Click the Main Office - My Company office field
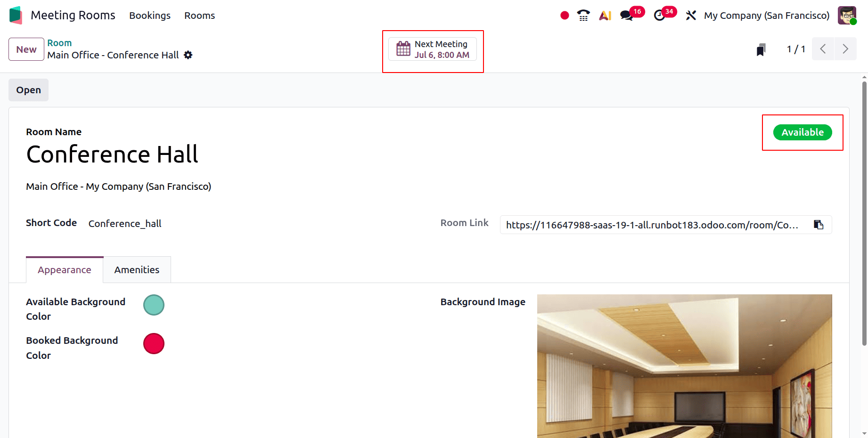Screen dimensions: 868x438 [x=119, y=187]
